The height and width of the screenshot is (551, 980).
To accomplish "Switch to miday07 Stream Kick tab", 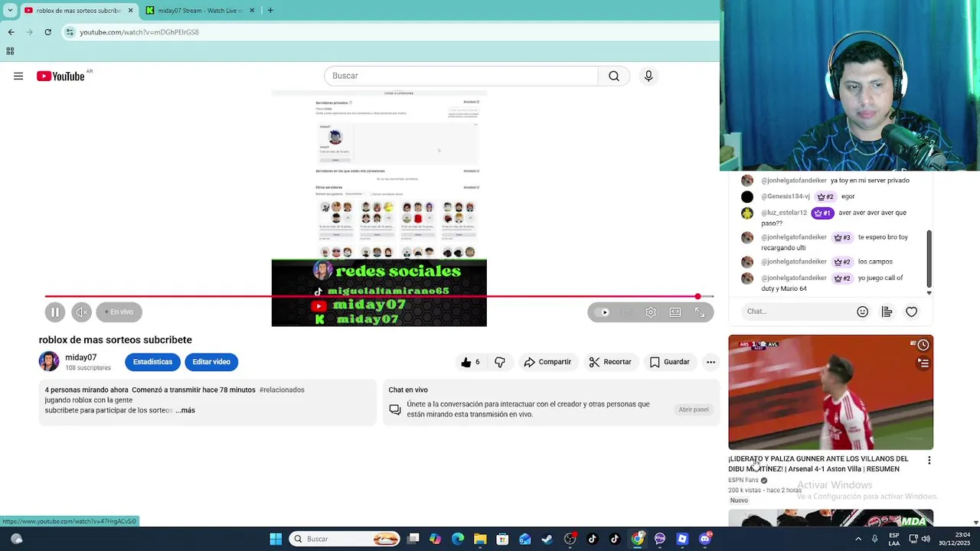I will (x=200, y=11).
